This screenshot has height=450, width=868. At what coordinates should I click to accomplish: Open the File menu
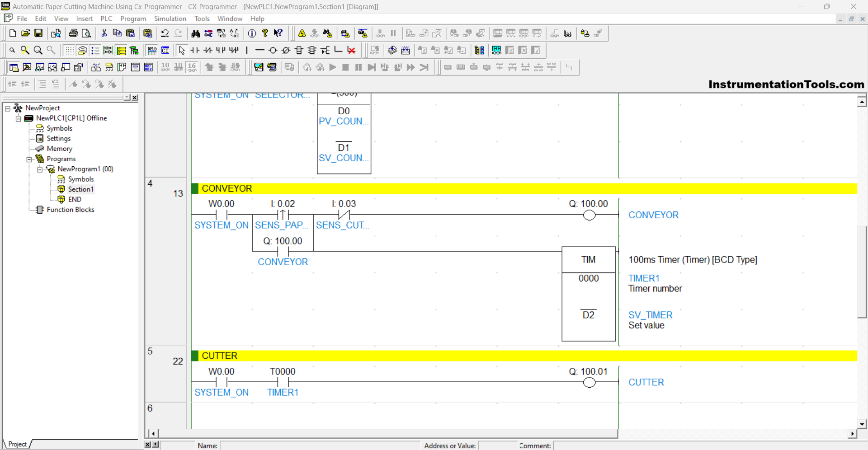22,19
